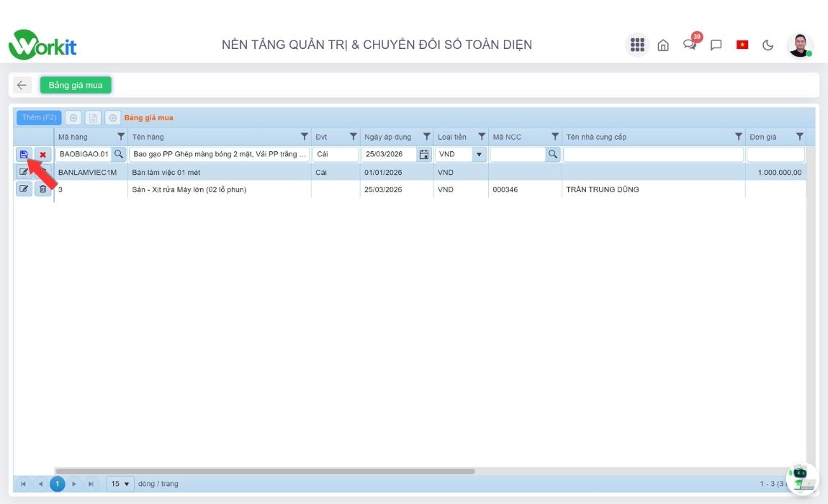
Task: Cancel editing with the red X icon
Action: (43, 154)
